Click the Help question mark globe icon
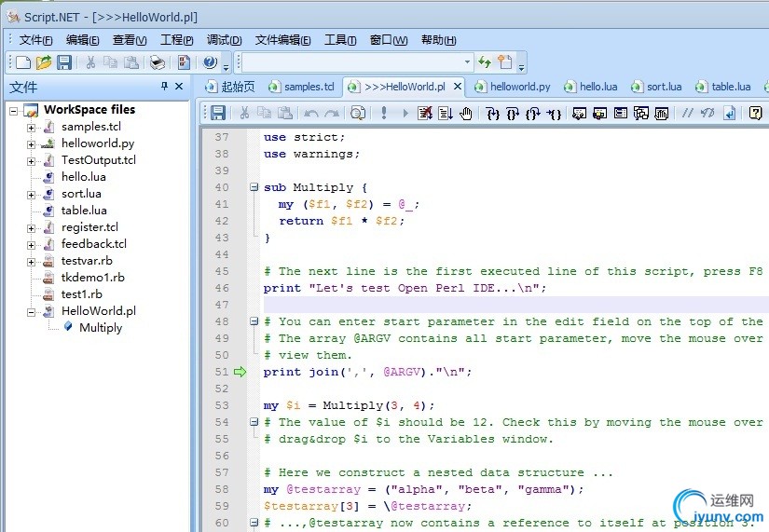 [x=210, y=62]
